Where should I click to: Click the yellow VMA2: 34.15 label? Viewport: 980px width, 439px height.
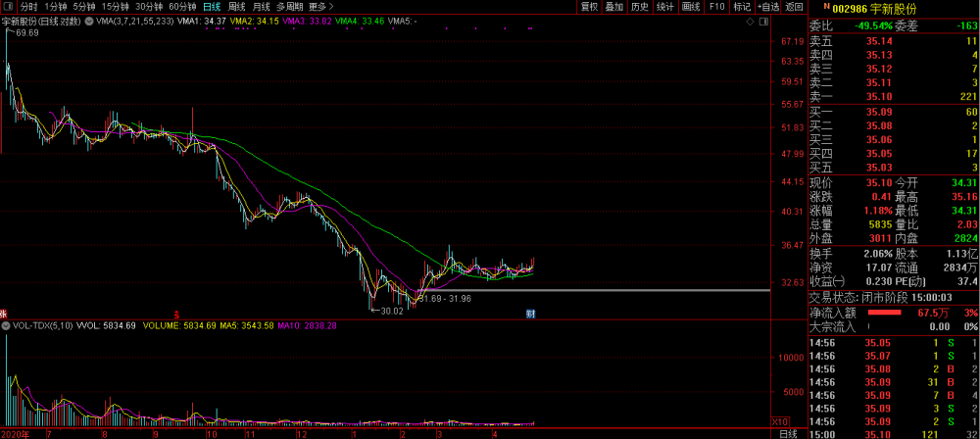tap(255, 22)
